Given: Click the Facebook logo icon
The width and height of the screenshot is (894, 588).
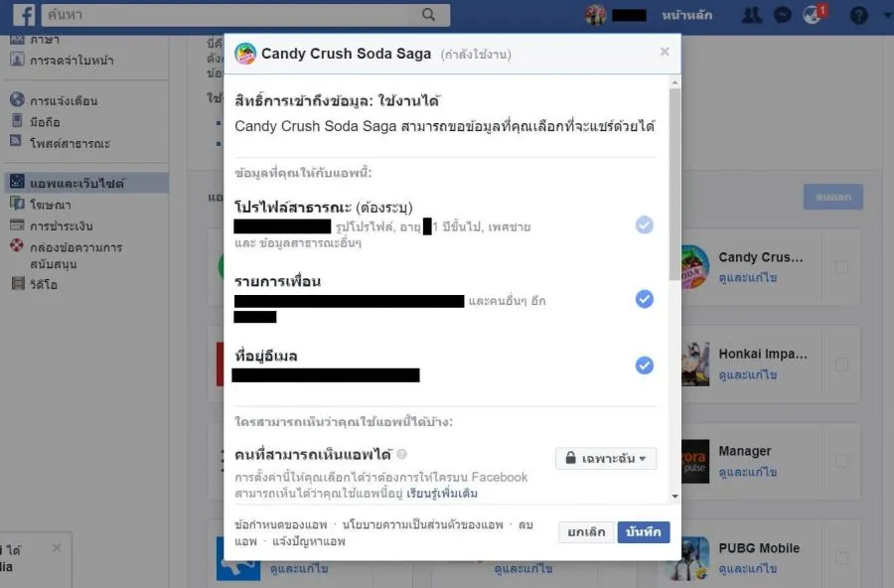Looking at the screenshot, I should tap(24, 15).
